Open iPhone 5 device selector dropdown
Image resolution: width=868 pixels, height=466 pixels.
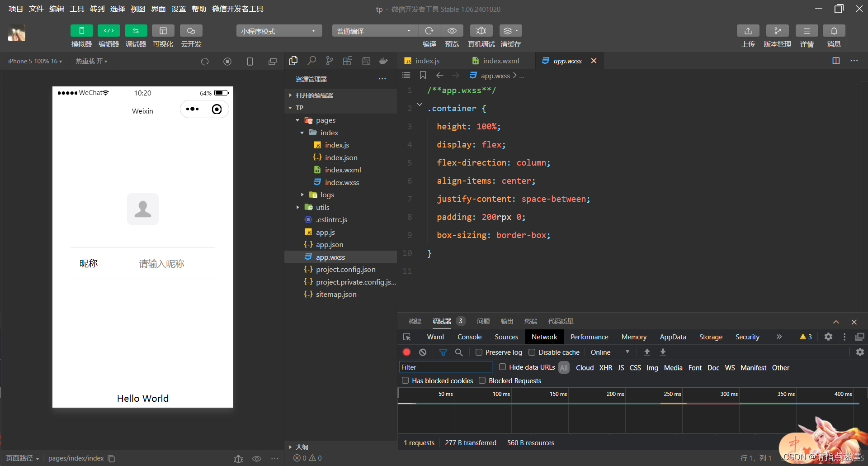point(35,61)
